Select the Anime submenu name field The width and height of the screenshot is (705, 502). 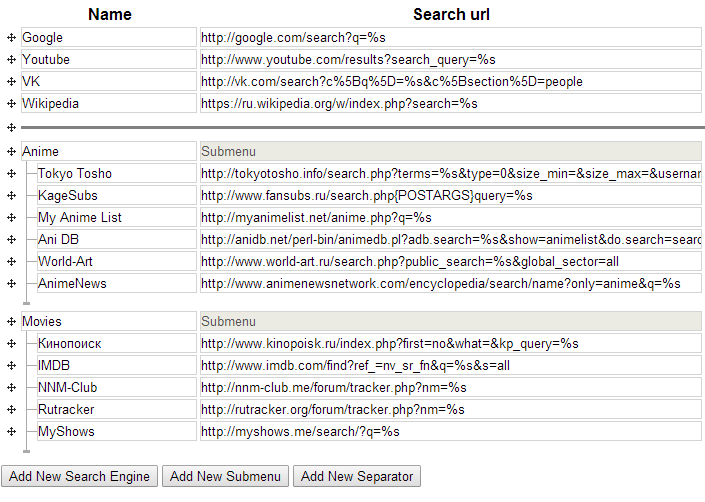108,152
